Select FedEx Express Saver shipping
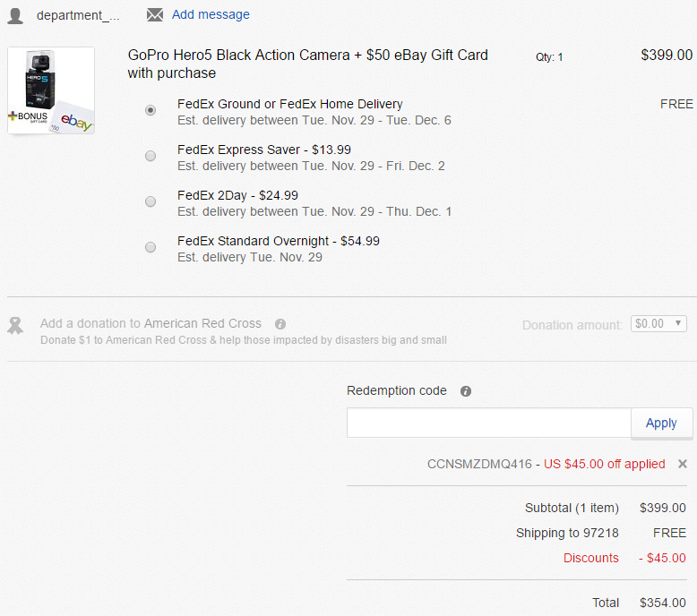Screen dimensions: 697x616 coord(151,156)
